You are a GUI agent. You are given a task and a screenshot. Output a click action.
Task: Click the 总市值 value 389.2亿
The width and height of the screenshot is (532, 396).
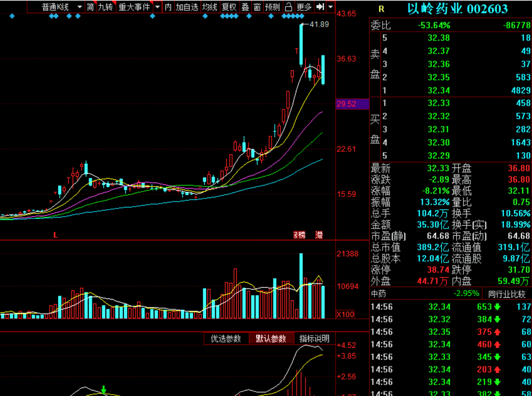[433, 247]
